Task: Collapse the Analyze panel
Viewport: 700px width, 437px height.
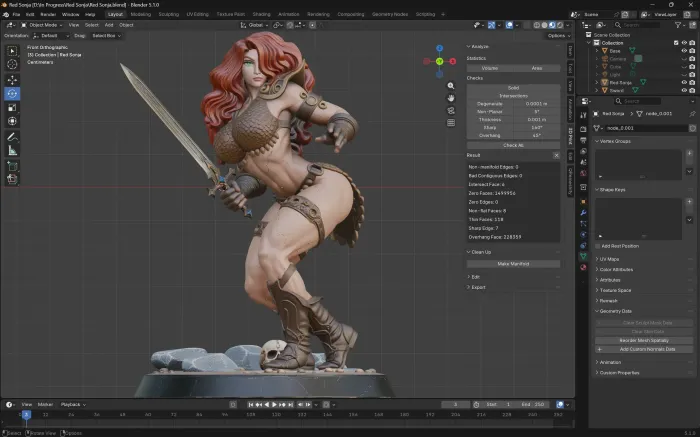Action: (478, 46)
